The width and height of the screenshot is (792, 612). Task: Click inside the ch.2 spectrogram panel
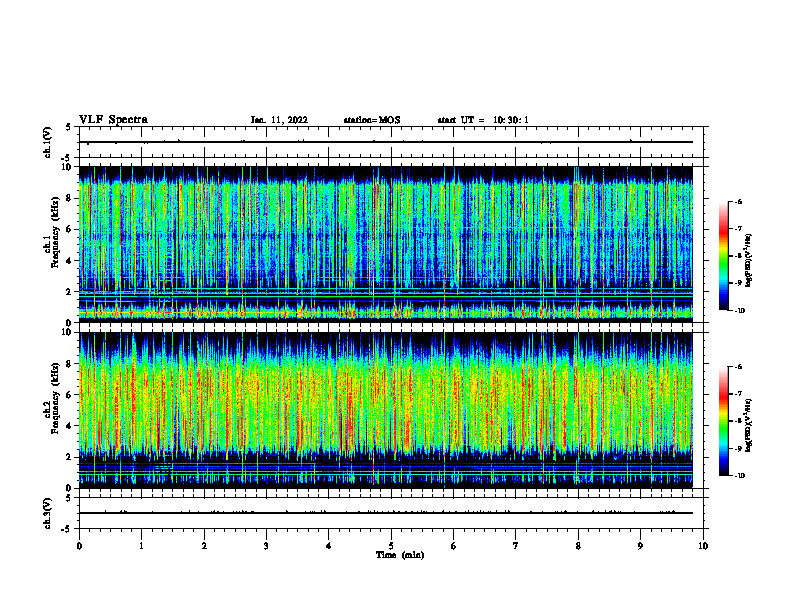pos(386,410)
